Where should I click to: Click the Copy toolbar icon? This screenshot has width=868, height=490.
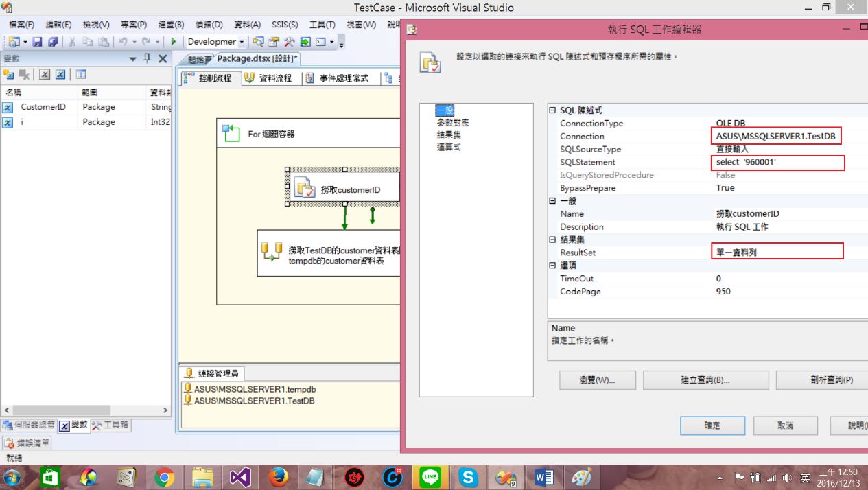(x=88, y=42)
